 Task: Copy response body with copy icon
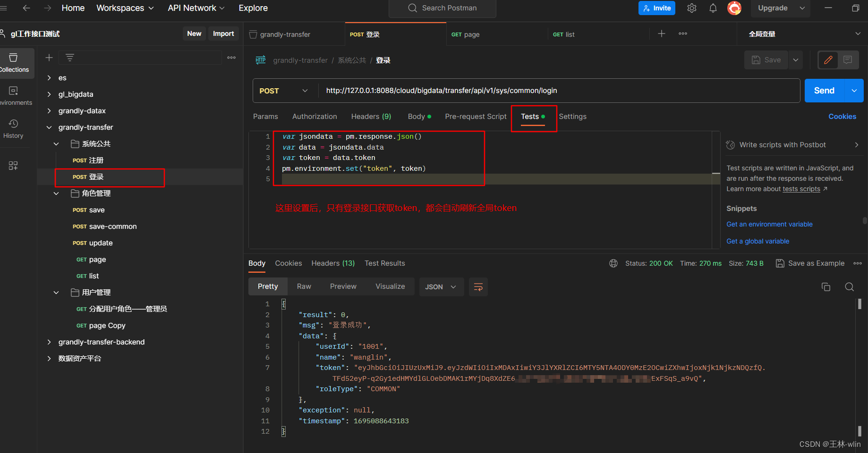tap(826, 287)
